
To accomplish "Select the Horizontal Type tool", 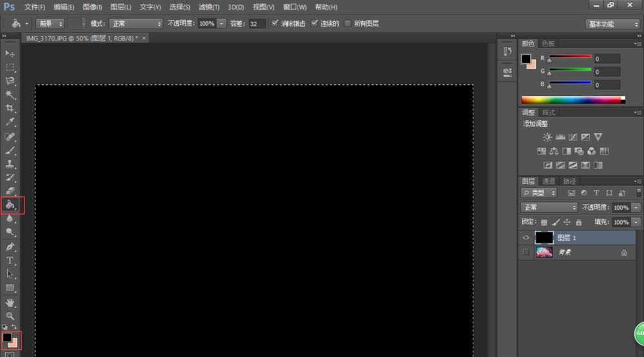I will pos(10,260).
